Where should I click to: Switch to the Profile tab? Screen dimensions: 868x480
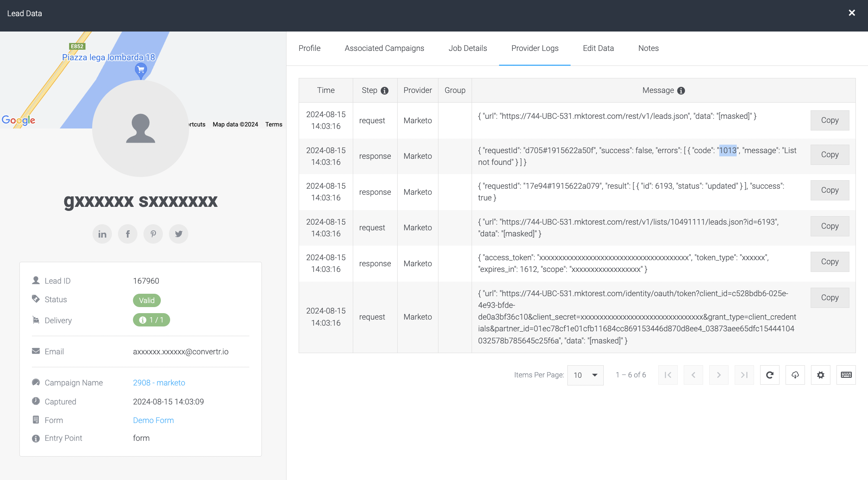tap(310, 48)
